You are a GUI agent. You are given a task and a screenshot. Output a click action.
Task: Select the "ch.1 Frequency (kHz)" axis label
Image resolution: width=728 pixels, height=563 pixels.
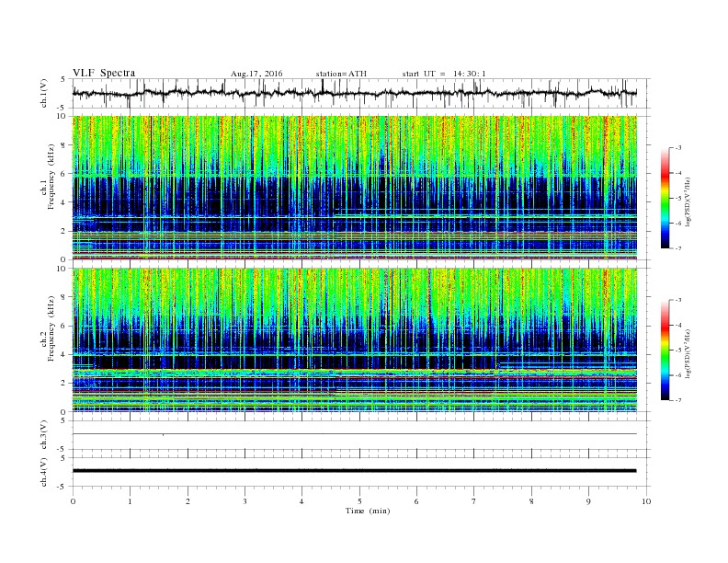(x=48, y=178)
